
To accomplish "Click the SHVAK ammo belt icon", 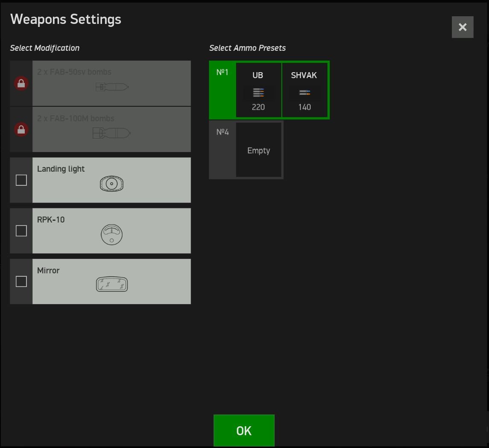I will [304, 93].
